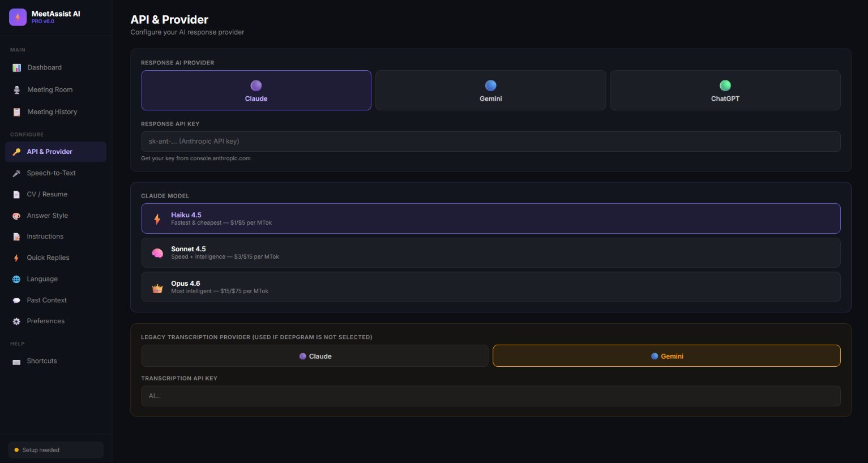Click the API & Provider page heading
The height and width of the screenshot is (463, 868).
pos(169,19)
